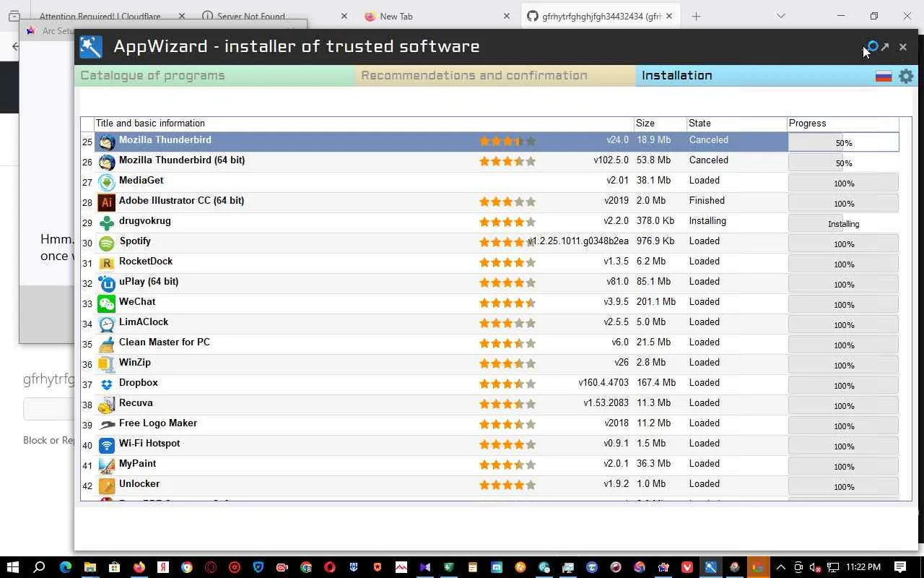This screenshot has height=578, width=924.
Task: Click the WinZip app icon
Action: pyautogui.click(x=107, y=364)
